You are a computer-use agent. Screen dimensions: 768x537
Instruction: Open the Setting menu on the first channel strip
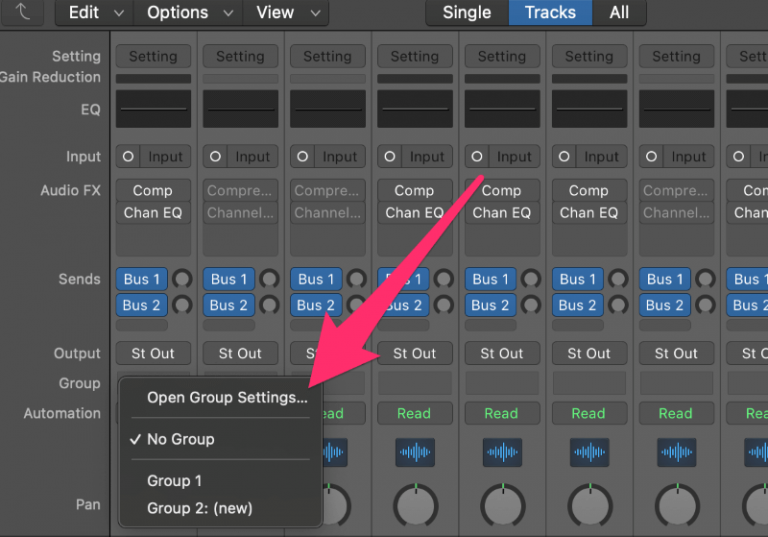pos(153,56)
